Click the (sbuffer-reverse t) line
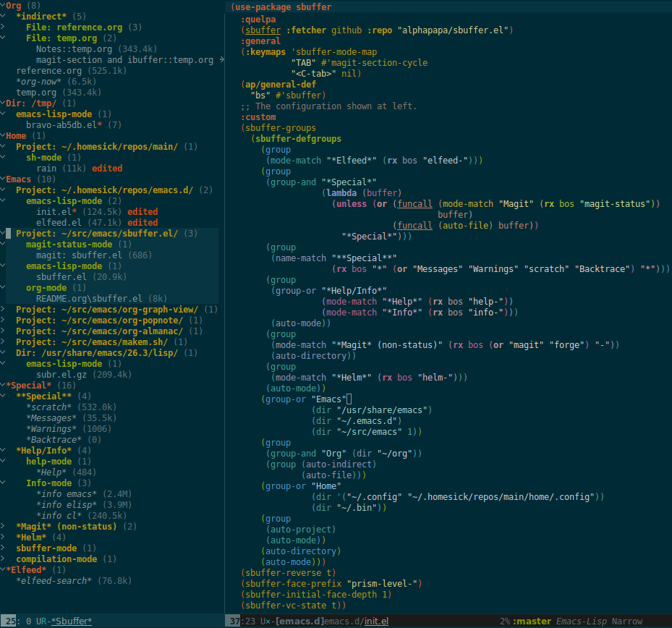Image resolution: width=672 pixels, height=628 pixels. pos(289,573)
